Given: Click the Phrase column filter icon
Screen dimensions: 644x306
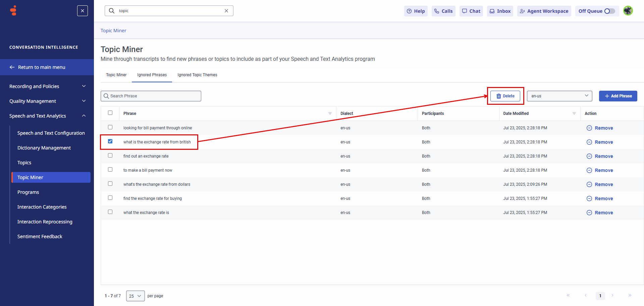Looking at the screenshot, I should [330, 114].
